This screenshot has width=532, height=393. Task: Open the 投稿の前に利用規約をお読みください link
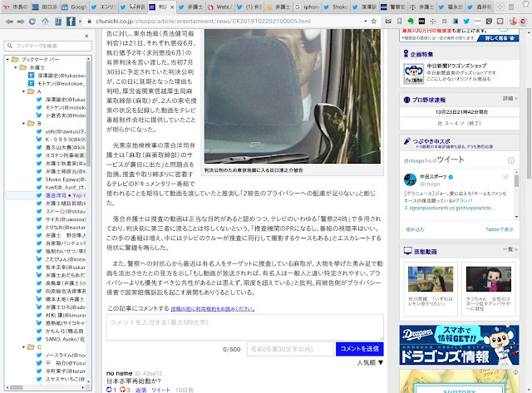(x=213, y=309)
